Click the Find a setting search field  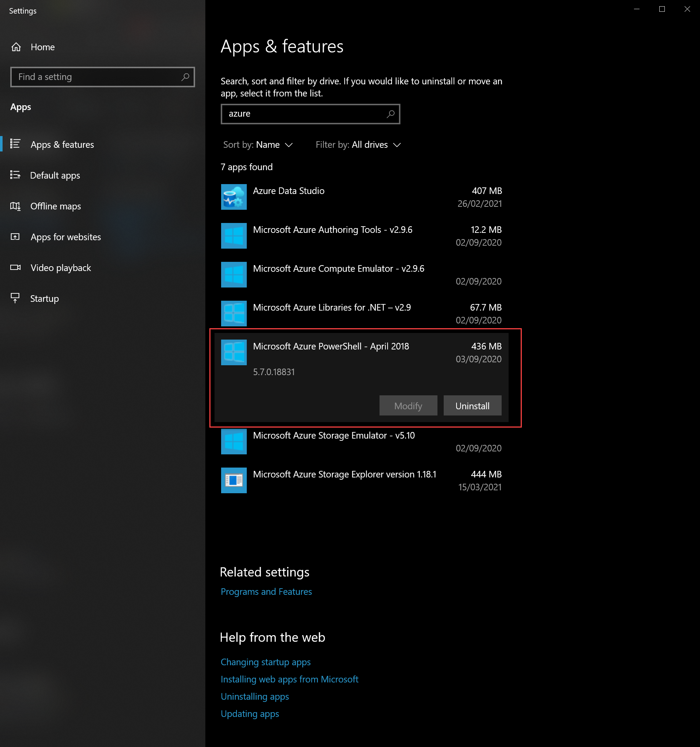102,77
